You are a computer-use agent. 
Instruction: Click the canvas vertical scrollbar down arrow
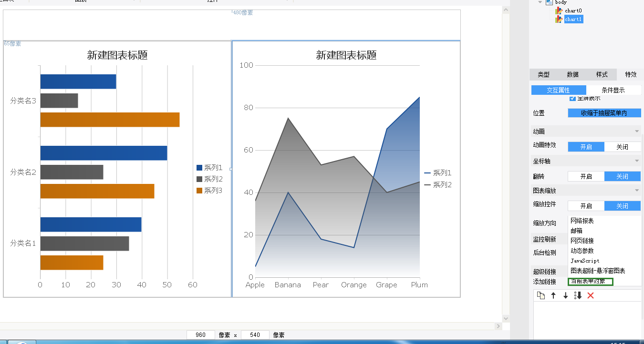506,318
